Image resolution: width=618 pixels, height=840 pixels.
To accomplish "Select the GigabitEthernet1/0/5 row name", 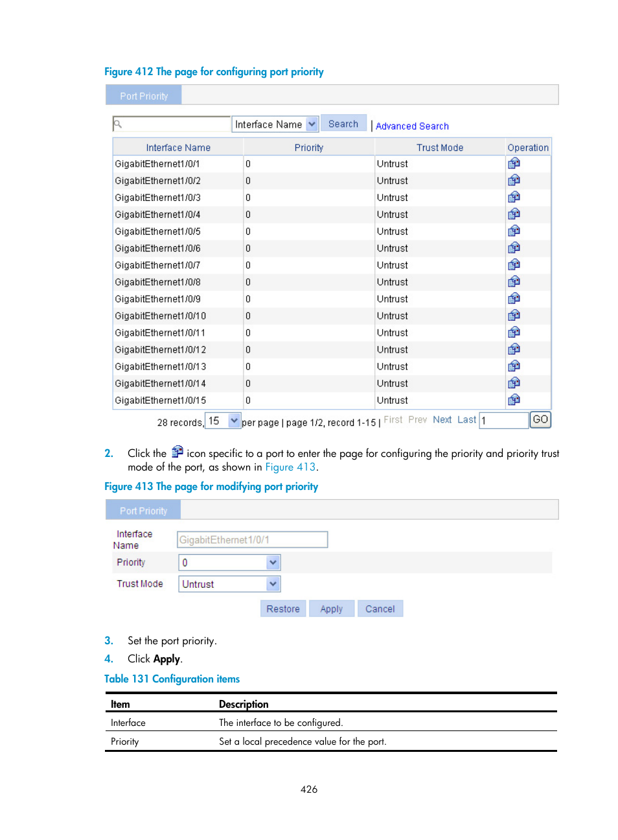I will click(x=157, y=231).
